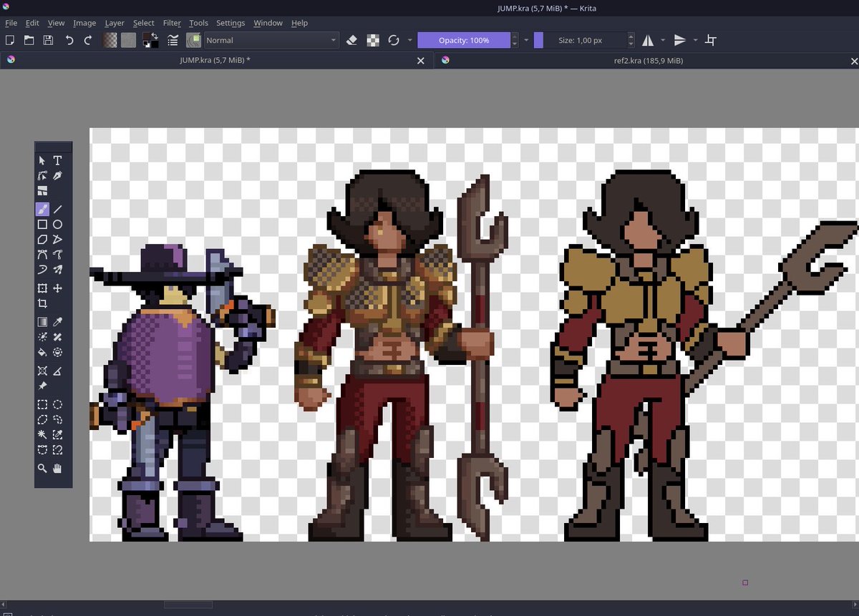This screenshot has width=859, height=616.
Task: Select the Rectangular Selection tool
Action: click(42, 404)
